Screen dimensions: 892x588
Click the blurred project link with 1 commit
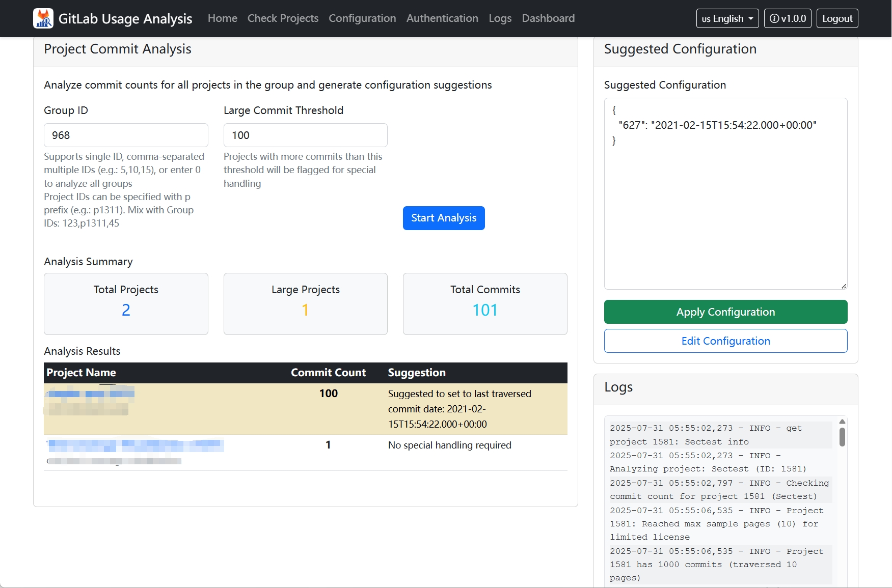136,445
